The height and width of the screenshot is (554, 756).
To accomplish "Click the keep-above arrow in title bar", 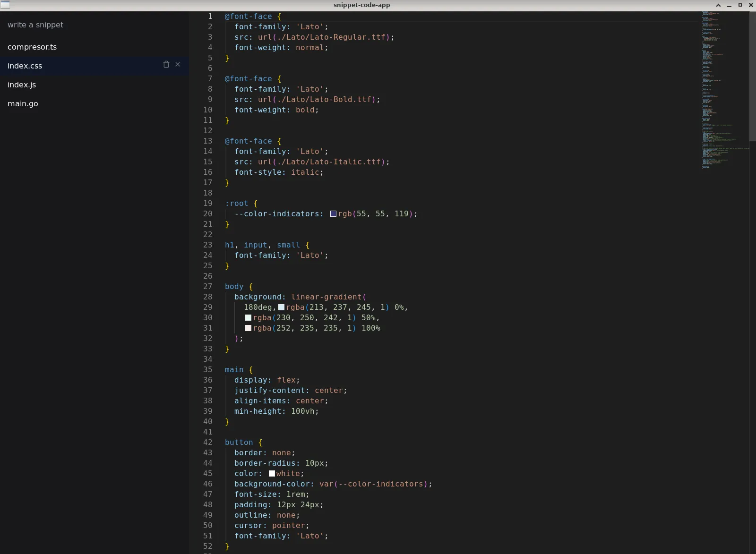I will (718, 5).
